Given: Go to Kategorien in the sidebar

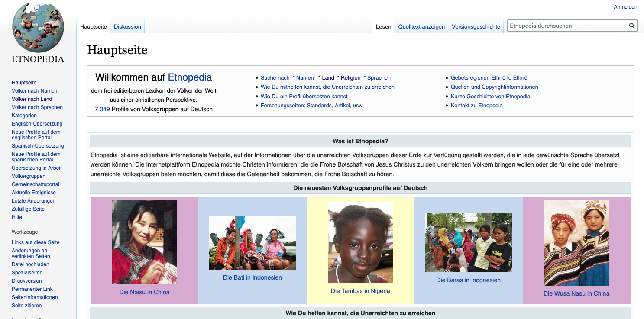Looking at the screenshot, I should pyautogui.click(x=24, y=116).
